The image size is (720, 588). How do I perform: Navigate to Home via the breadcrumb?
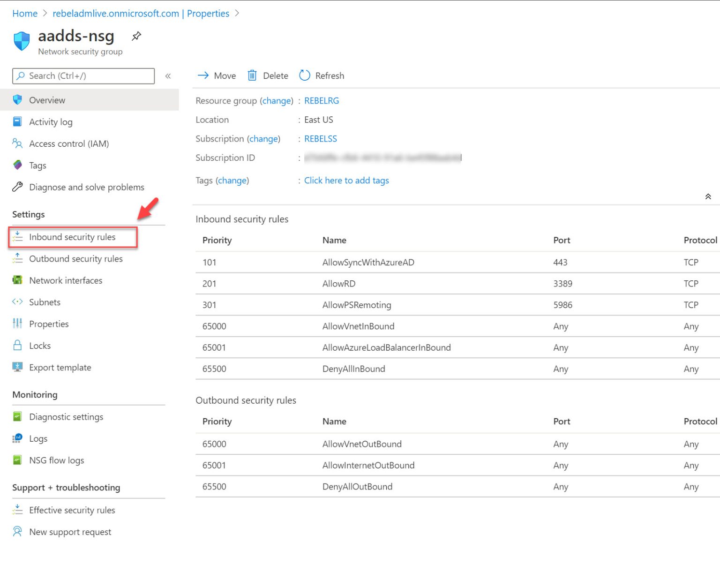click(24, 14)
